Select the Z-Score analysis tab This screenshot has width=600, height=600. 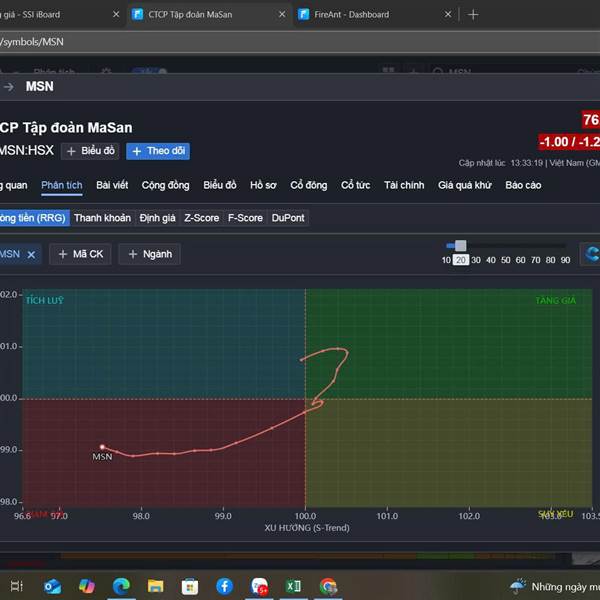tap(201, 218)
